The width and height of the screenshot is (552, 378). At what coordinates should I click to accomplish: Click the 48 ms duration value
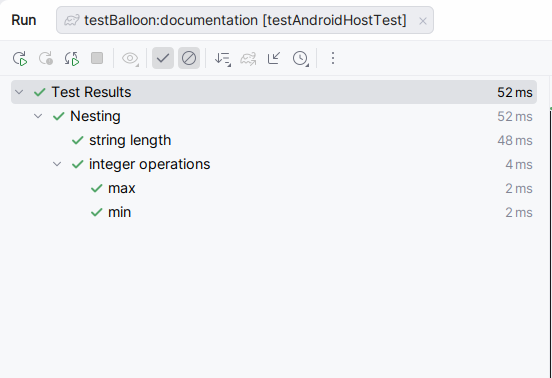coord(515,140)
